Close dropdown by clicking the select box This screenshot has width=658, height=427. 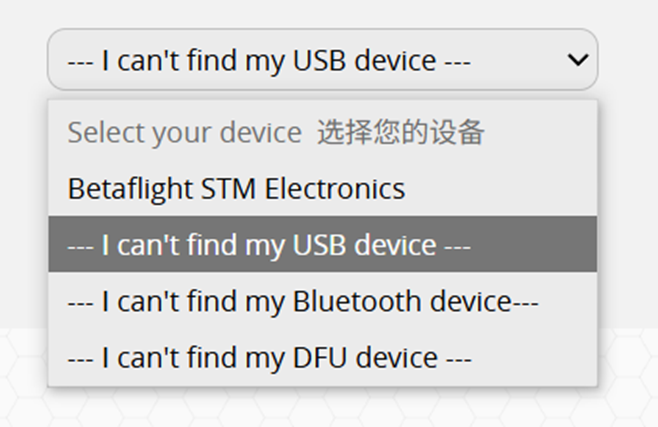[x=322, y=60]
